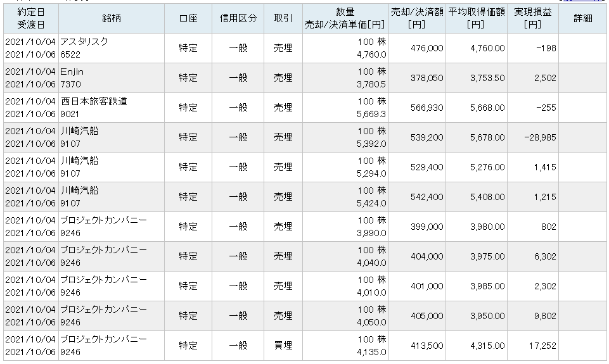The image size is (609, 364).
Task: Click the Enjin 7370 stock name
Action: coord(72,78)
